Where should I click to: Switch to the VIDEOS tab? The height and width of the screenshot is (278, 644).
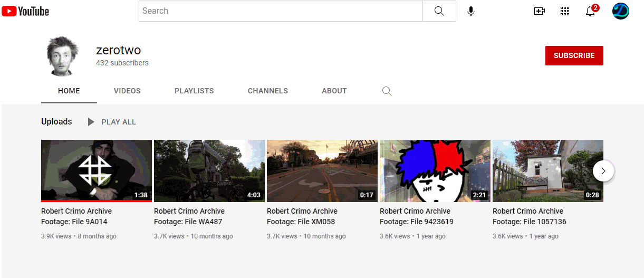tap(127, 91)
